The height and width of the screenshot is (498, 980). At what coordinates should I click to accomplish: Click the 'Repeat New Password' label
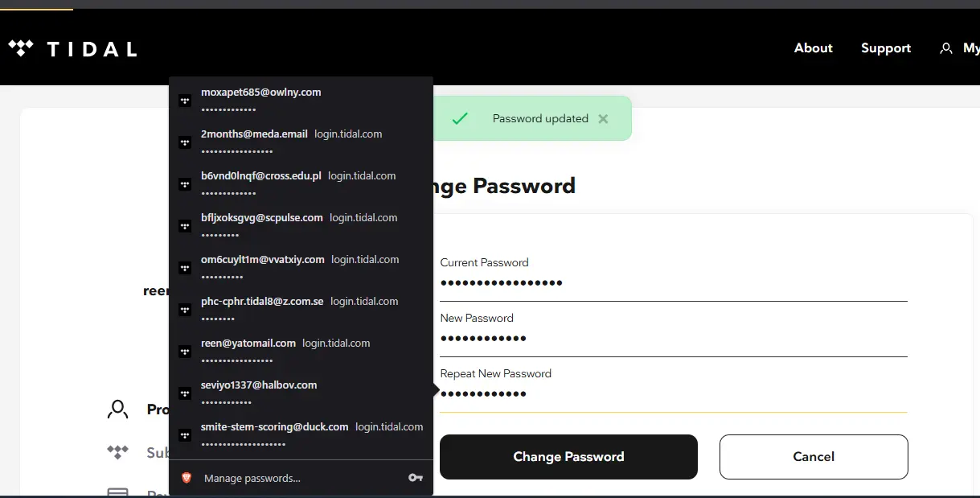[495, 373]
